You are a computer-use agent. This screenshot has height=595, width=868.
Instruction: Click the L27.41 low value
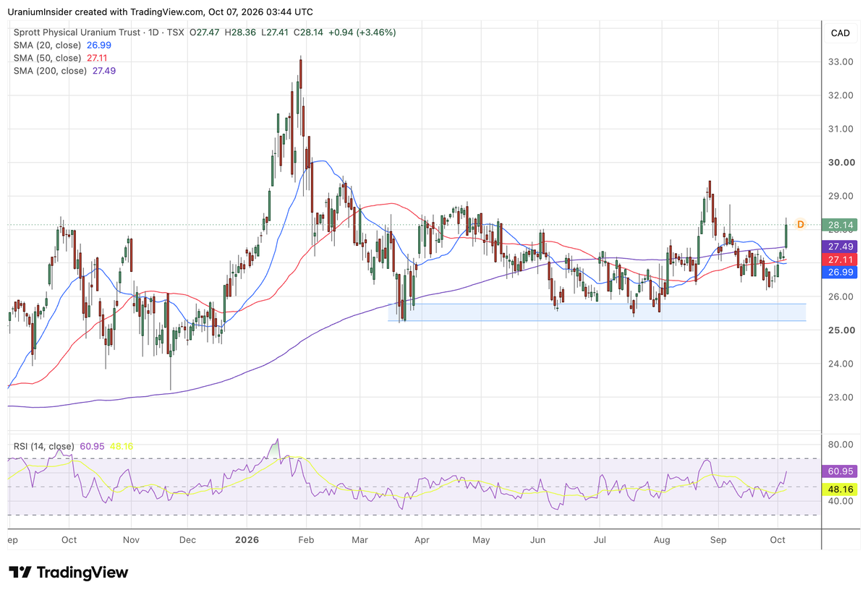276,33
